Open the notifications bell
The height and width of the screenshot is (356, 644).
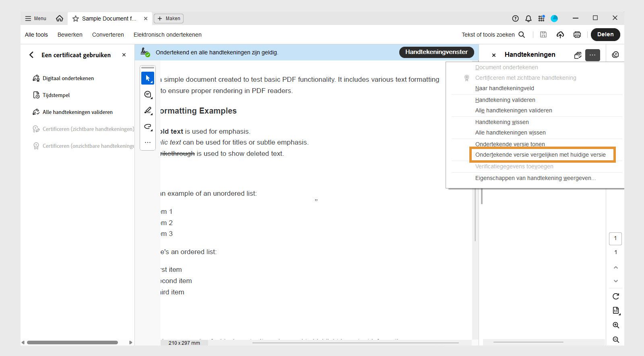coord(528,19)
